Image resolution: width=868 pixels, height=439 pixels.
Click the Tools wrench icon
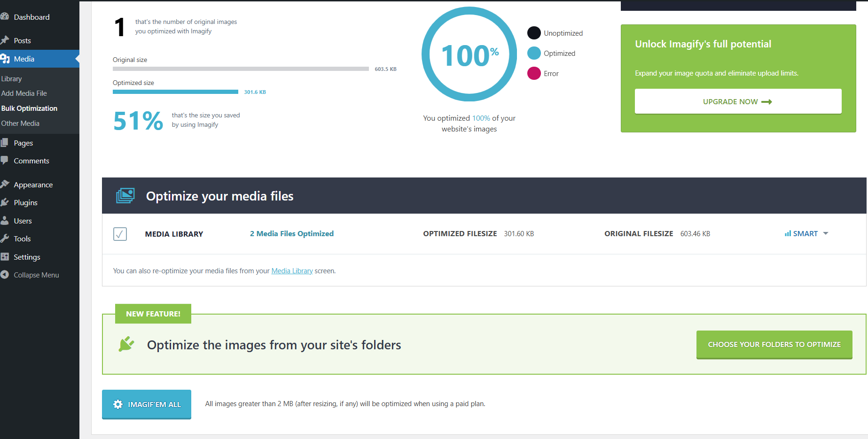tap(5, 239)
